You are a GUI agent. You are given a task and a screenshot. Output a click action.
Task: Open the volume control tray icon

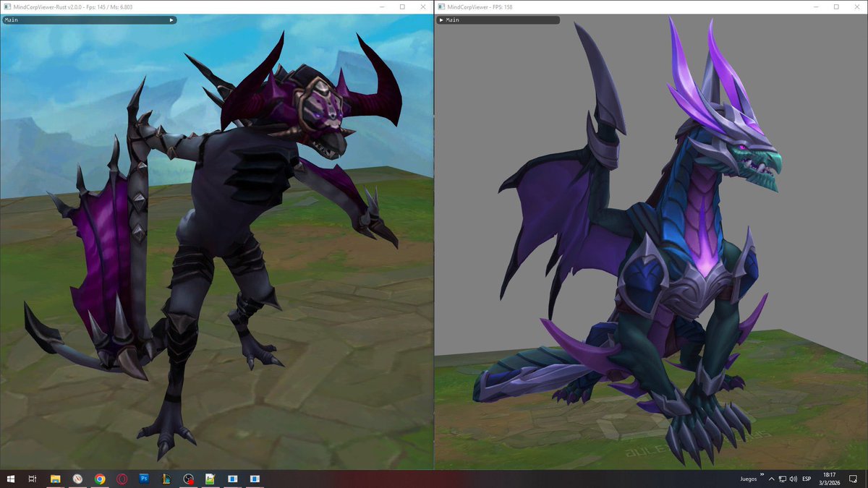coord(793,479)
